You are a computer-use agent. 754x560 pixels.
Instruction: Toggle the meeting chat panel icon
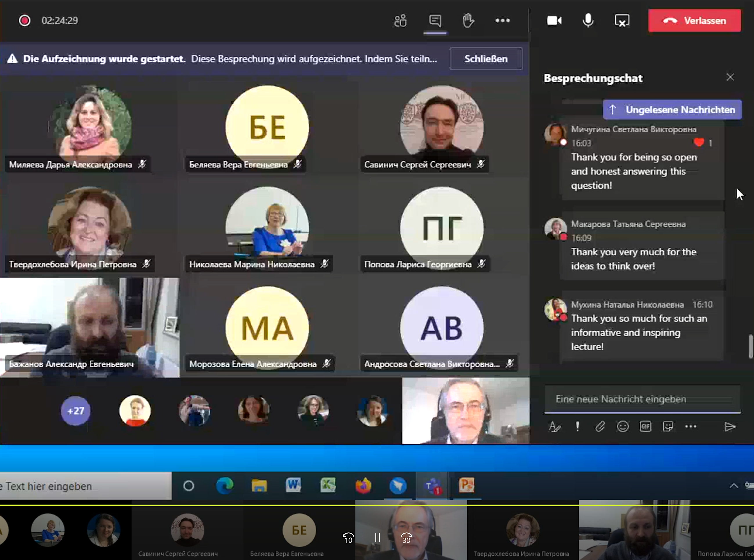click(435, 21)
